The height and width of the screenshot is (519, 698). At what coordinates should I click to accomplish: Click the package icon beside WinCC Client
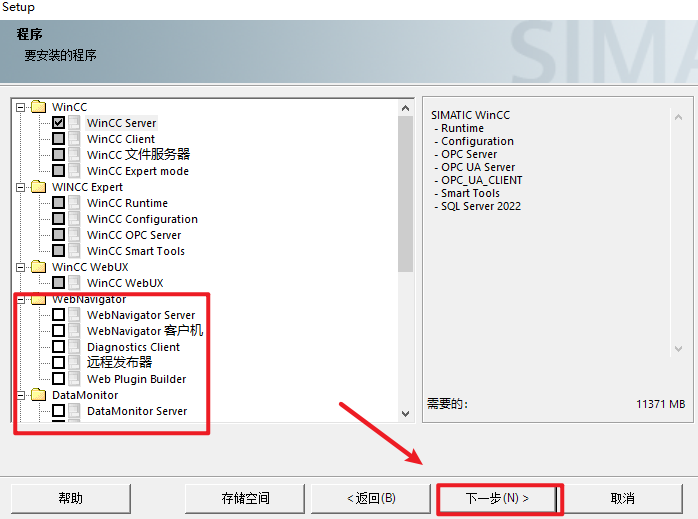pyautogui.click(x=75, y=139)
